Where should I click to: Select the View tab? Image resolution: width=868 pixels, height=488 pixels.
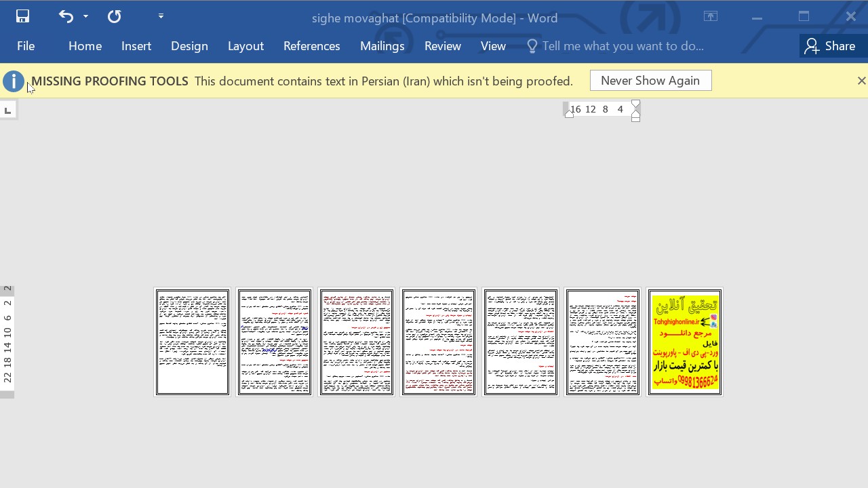(x=493, y=46)
